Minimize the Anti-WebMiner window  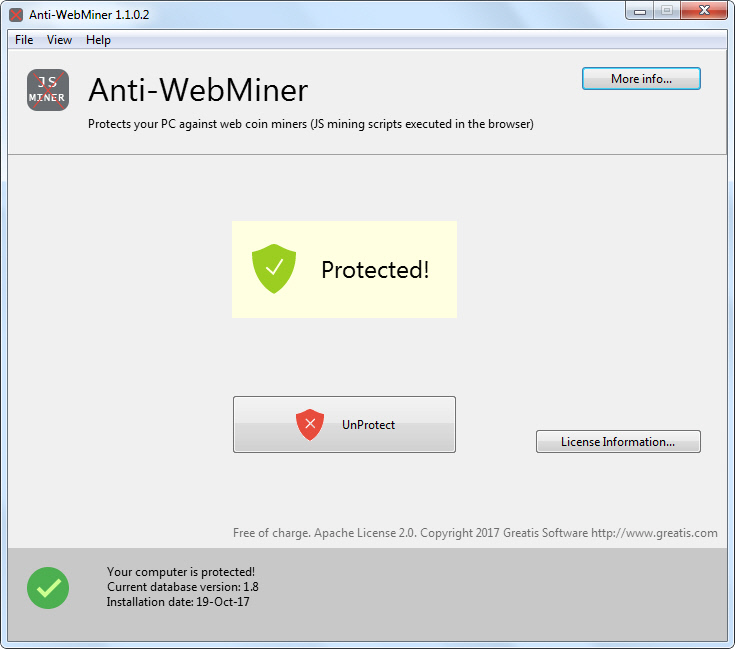(x=640, y=11)
